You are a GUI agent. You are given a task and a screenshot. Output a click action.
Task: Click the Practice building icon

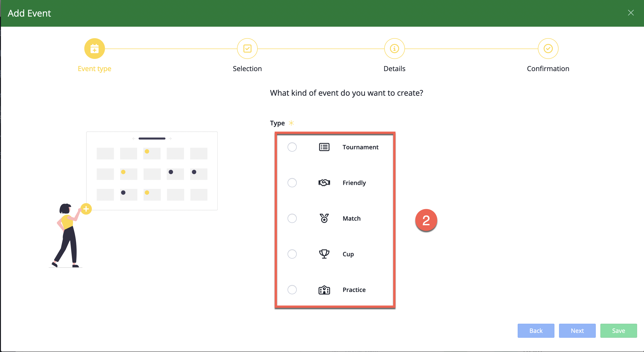point(324,290)
